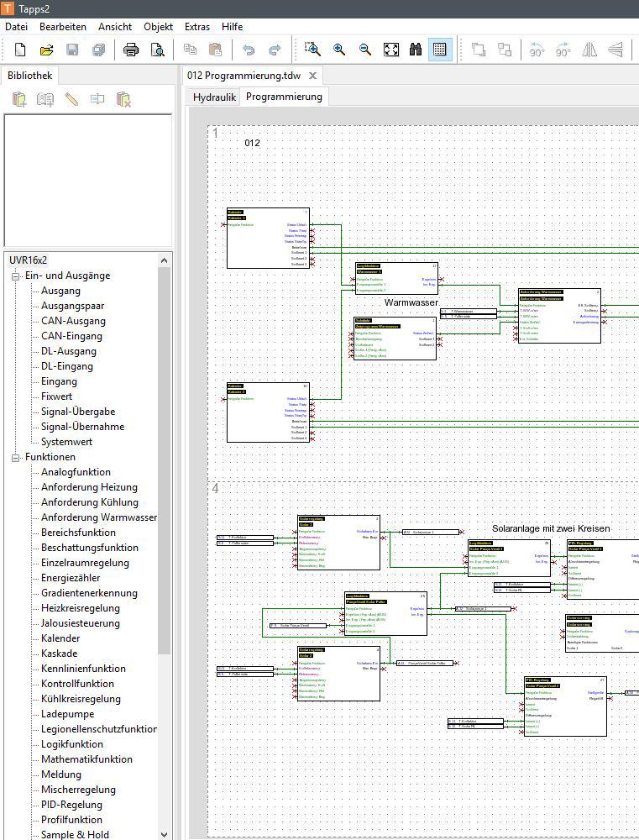The height and width of the screenshot is (840, 639).
Task: Toggle the grid display icon
Action: click(x=440, y=50)
